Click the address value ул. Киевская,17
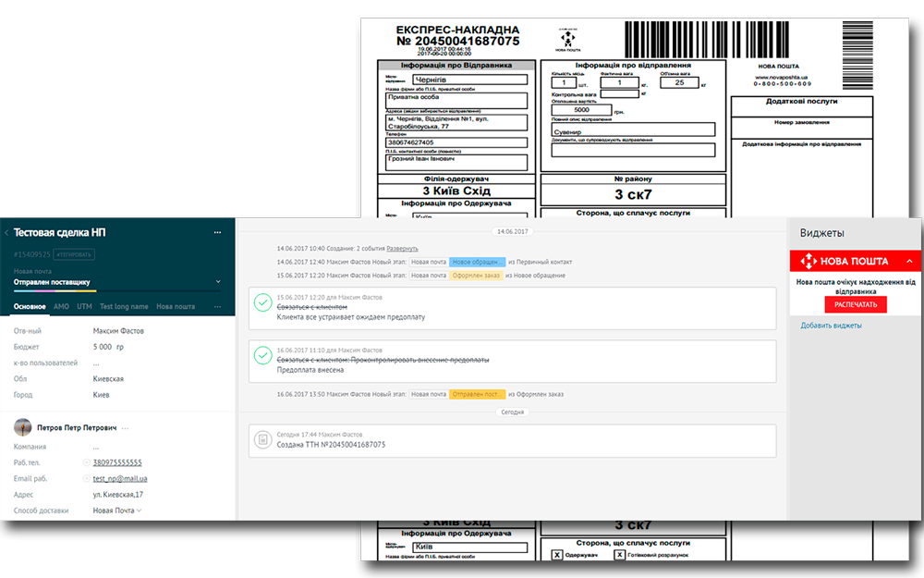Viewport: 924px width, 578px height. [x=118, y=494]
